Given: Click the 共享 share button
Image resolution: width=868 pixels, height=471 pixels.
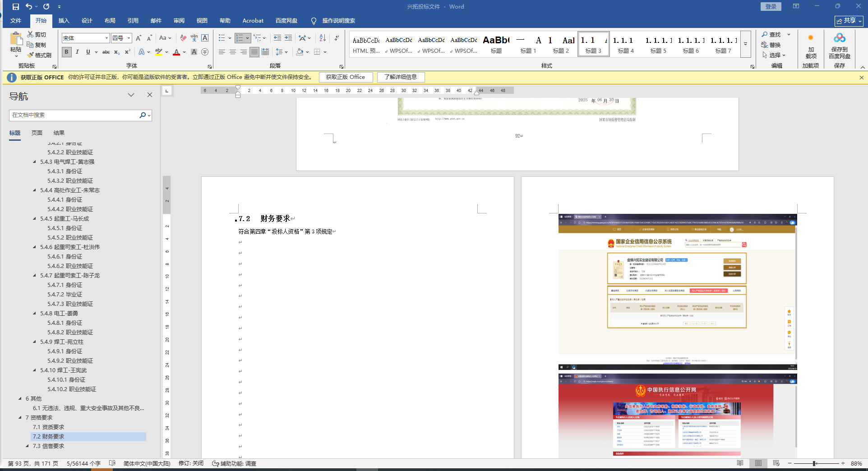Looking at the screenshot, I should coord(849,21).
